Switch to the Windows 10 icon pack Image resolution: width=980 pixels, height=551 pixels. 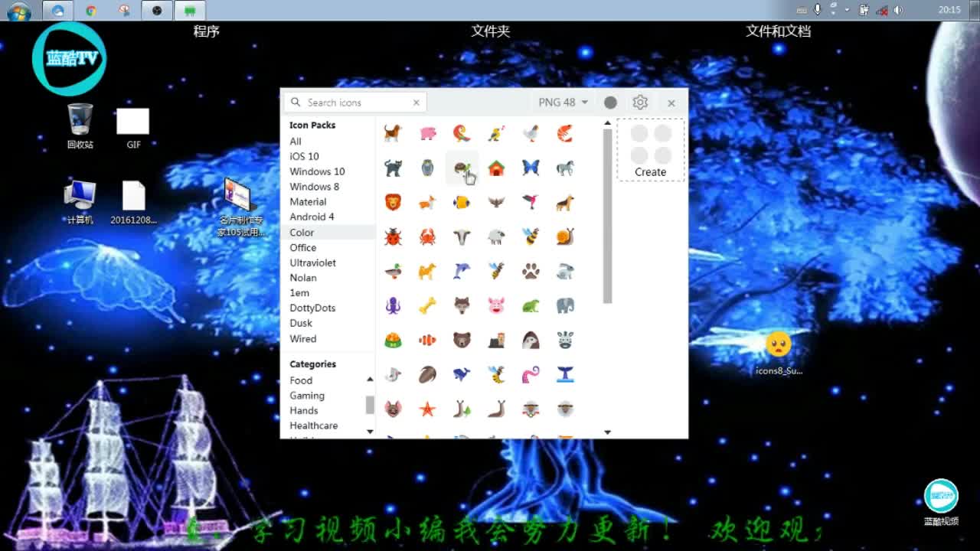(317, 171)
